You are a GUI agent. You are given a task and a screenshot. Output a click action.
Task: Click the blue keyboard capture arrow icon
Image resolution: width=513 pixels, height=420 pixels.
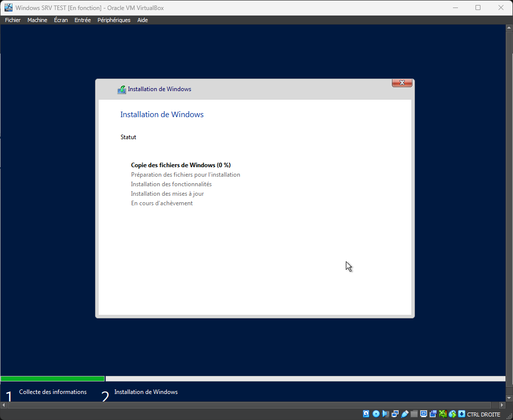[x=461, y=414]
